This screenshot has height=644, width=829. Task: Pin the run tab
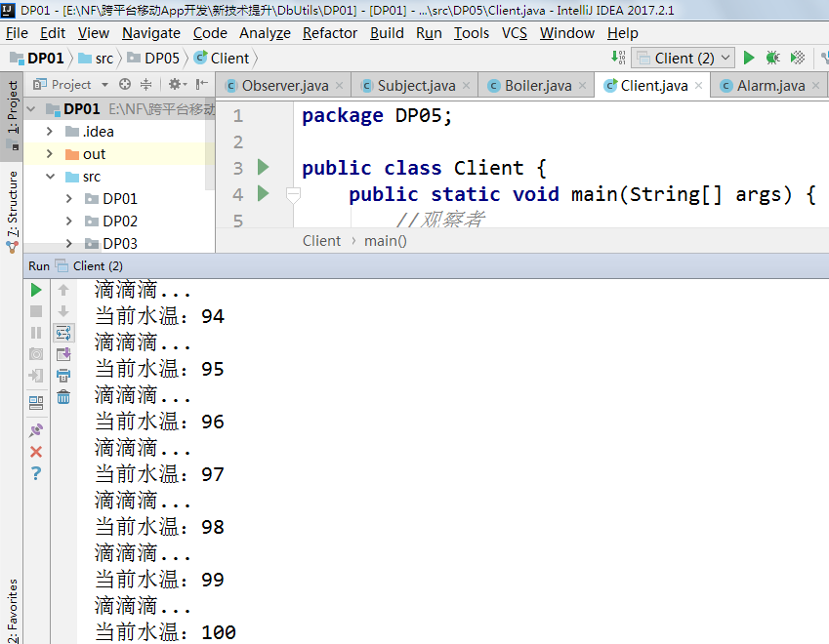click(36, 430)
